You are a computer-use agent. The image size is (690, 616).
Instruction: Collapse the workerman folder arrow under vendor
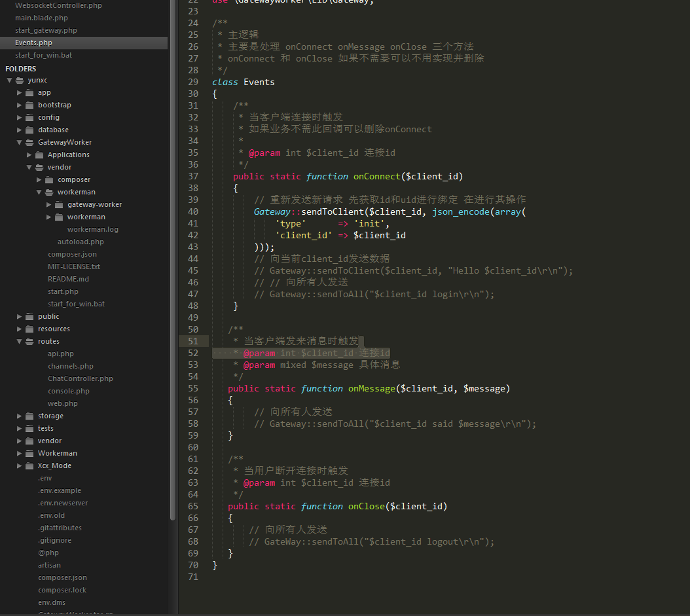point(39,192)
